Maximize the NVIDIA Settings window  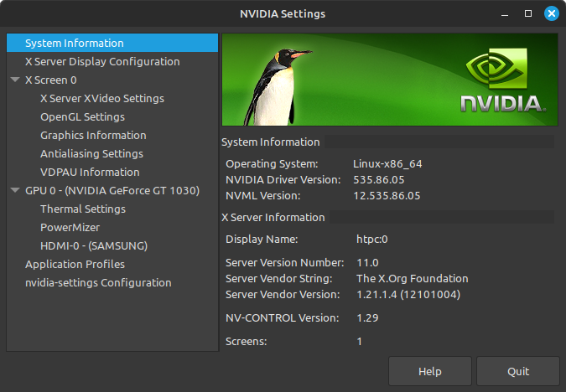[x=528, y=13]
